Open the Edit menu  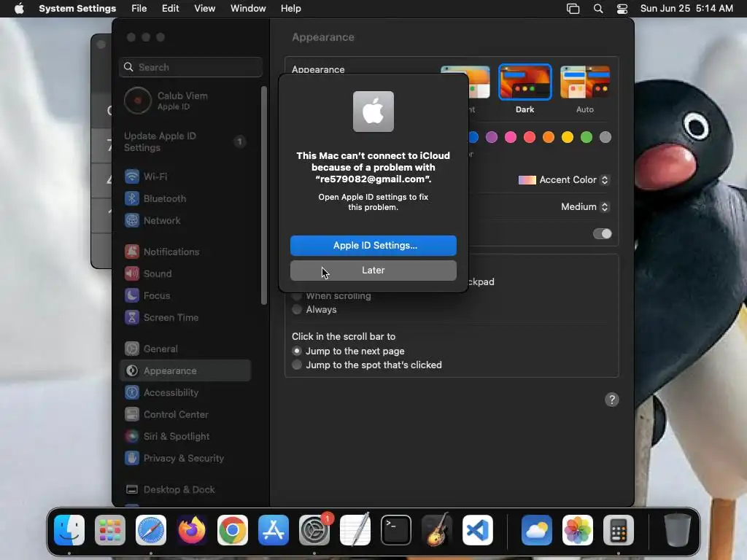pos(170,9)
